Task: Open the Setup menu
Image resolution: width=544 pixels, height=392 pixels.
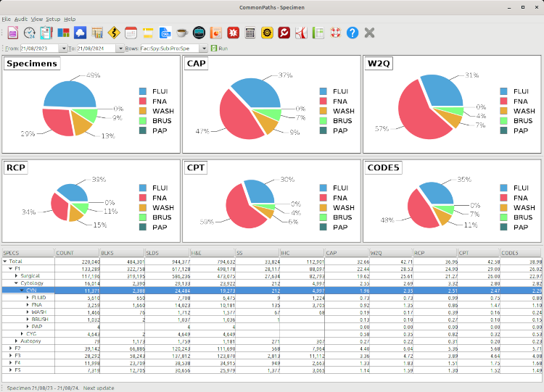Action: point(53,19)
